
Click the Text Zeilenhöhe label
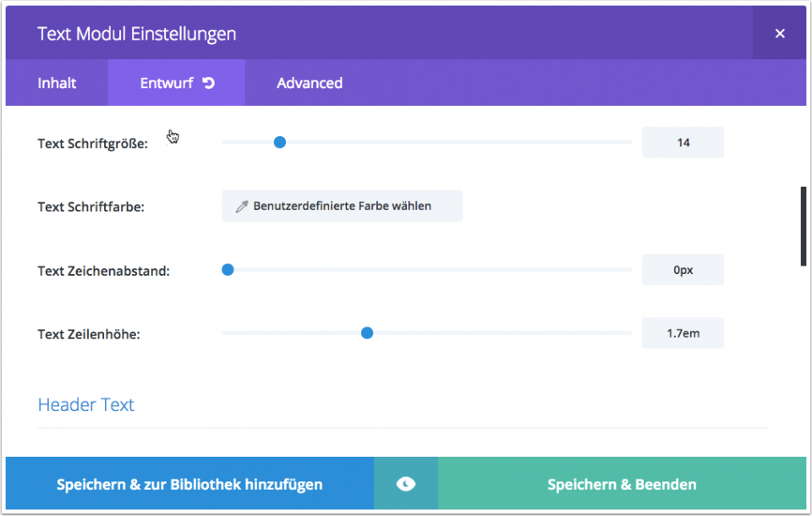(89, 334)
